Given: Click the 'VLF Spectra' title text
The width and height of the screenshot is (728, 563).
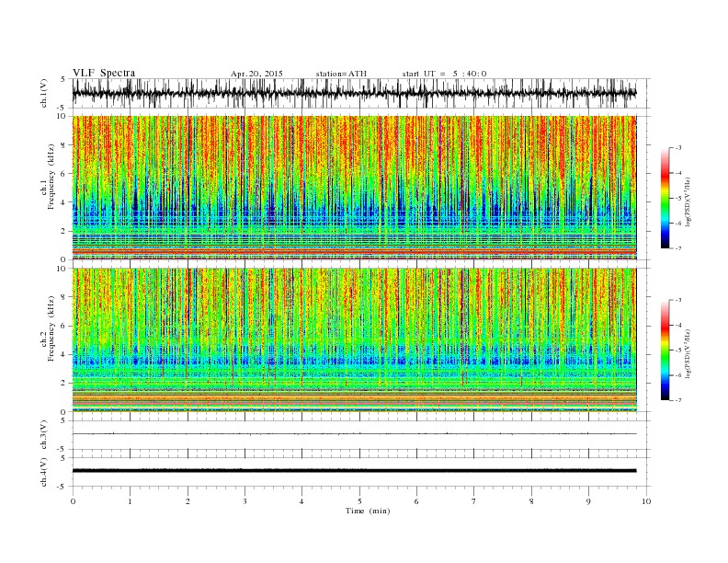Looking at the screenshot, I should click(x=104, y=73).
